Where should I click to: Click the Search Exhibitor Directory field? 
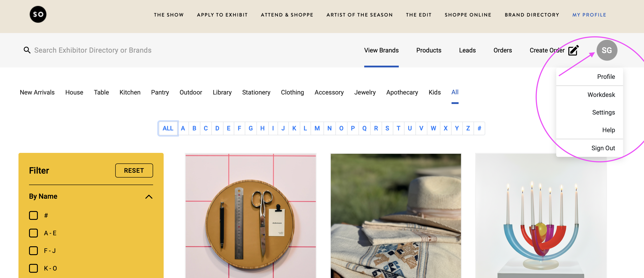[x=93, y=50]
